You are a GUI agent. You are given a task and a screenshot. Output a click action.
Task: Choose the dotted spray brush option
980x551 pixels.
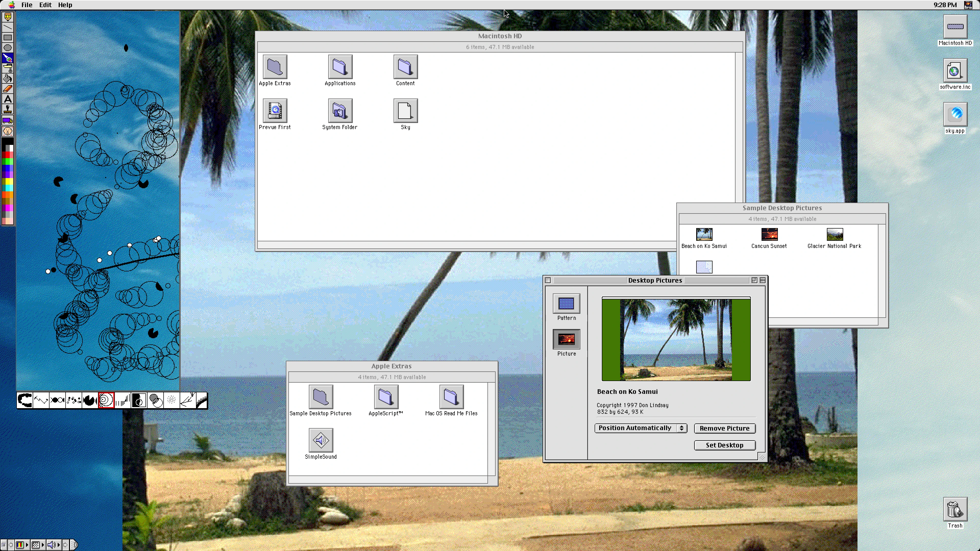(x=171, y=400)
